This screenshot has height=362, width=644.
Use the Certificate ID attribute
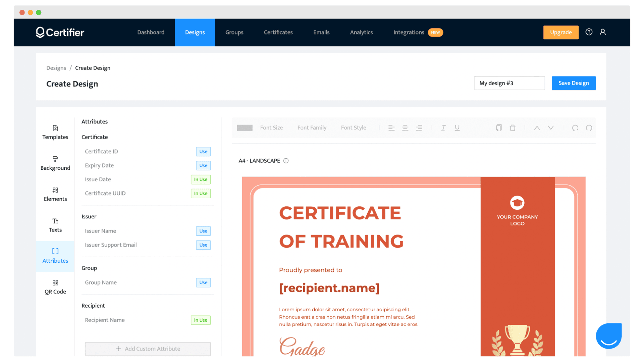(x=203, y=151)
